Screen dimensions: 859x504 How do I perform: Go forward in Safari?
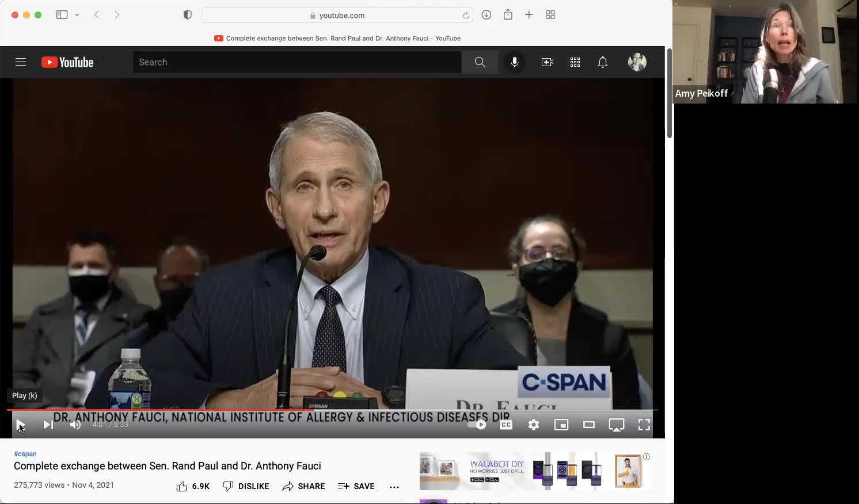[x=117, y=15]
